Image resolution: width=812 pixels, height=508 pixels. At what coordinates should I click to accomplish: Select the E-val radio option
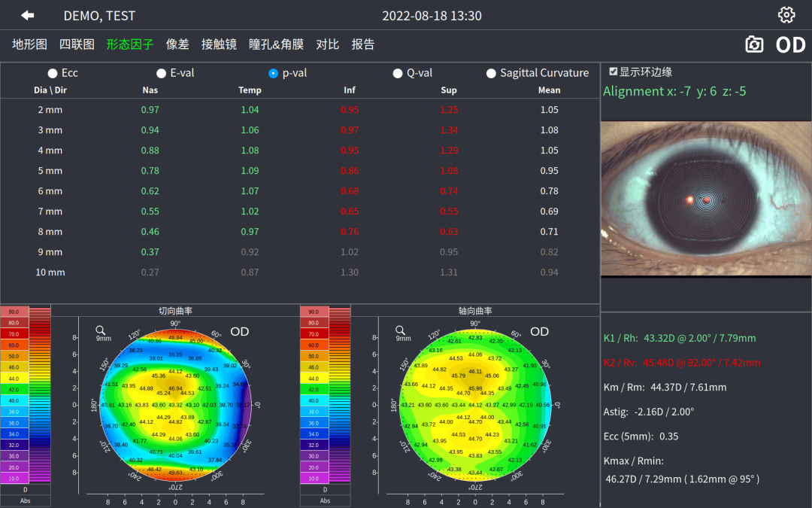[161, 73]
